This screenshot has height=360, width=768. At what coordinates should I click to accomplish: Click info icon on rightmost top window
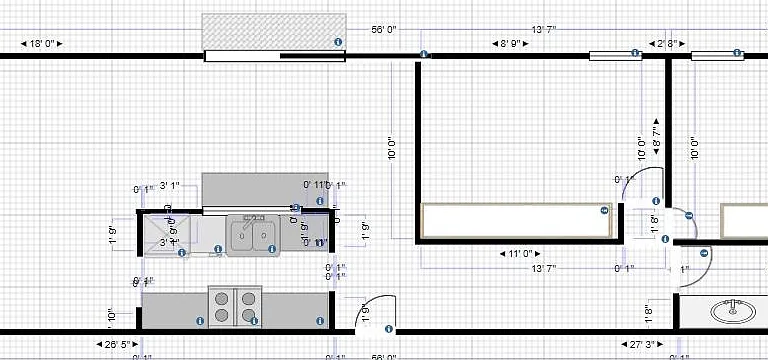(737, 53)
